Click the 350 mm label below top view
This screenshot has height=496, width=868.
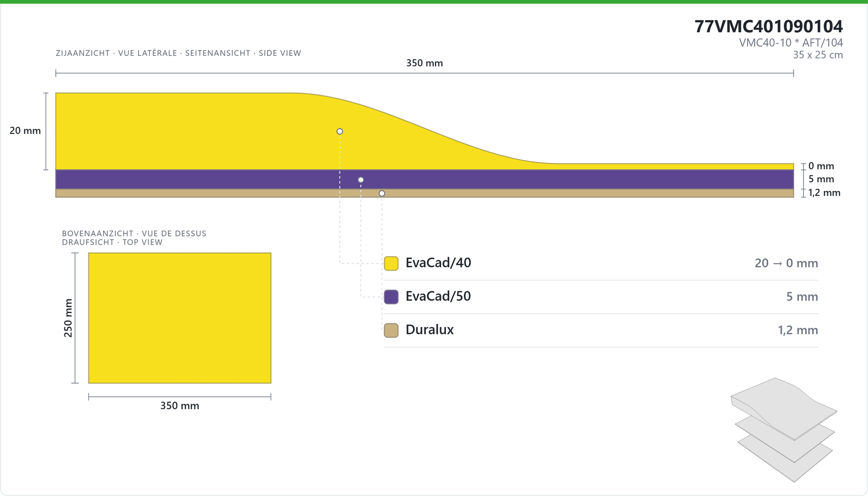pos(180,406)
